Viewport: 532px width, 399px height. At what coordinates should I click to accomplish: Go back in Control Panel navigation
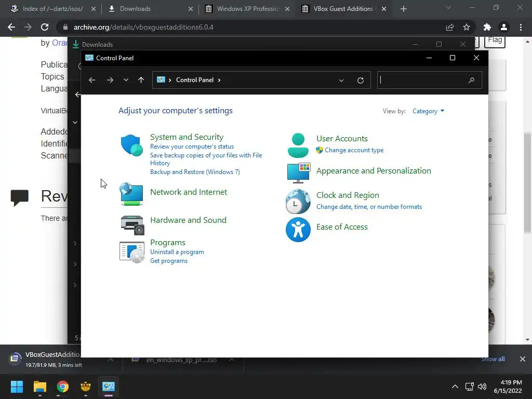pyautogui.click(x=92, y=80)
